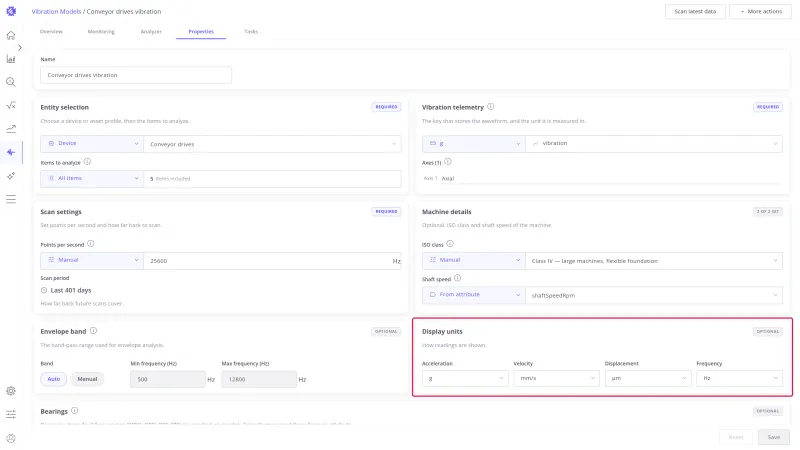Select Auto envelope band option
Image resolution: width=800 pixels, height=450 pixels.
click(54, 379)
